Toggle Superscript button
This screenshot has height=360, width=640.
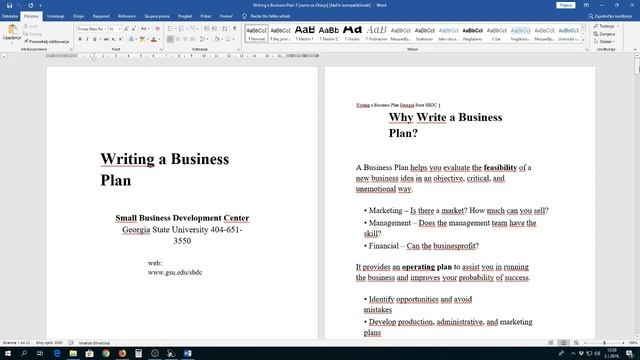point(121,39)
